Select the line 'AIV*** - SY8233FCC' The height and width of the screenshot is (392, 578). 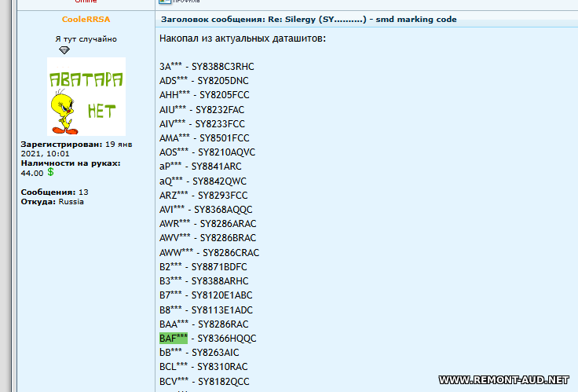pos(202,124)
